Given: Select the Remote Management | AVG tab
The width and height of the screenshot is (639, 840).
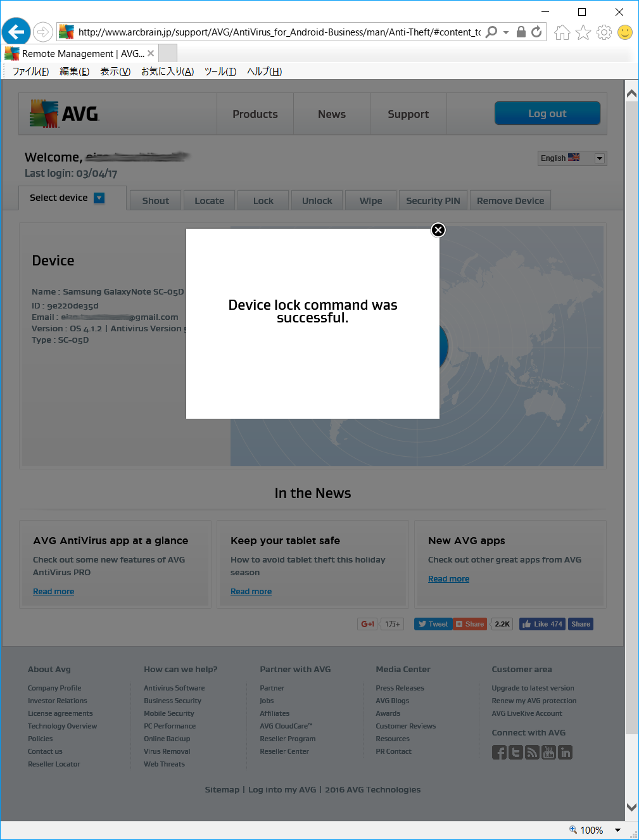Looking at the screenshot, I should point(80,53).
